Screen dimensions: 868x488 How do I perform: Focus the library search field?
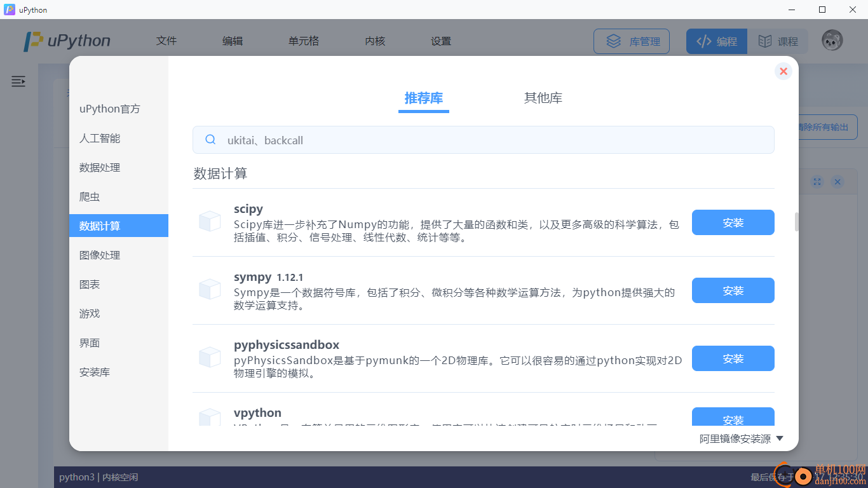tap(484, 140)
